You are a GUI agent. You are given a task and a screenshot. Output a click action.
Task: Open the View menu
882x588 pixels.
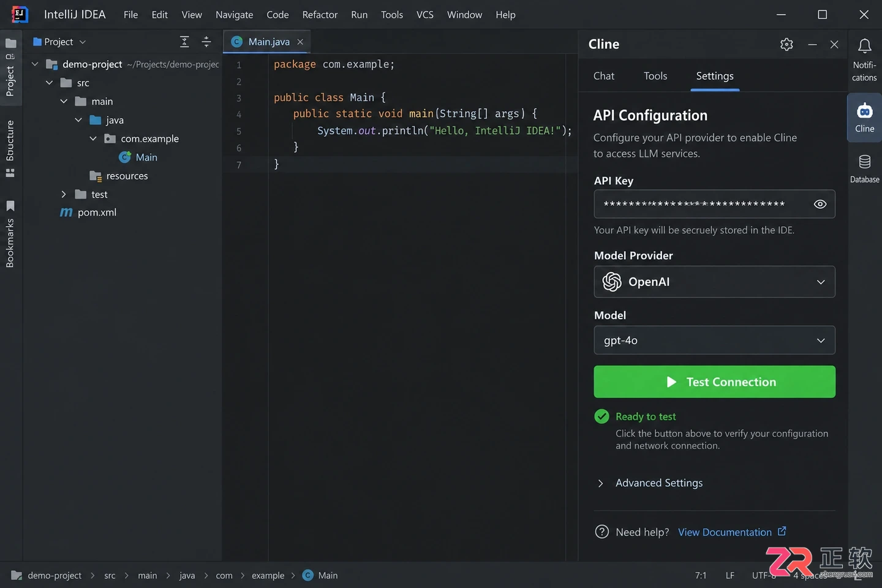click(192, 15)
